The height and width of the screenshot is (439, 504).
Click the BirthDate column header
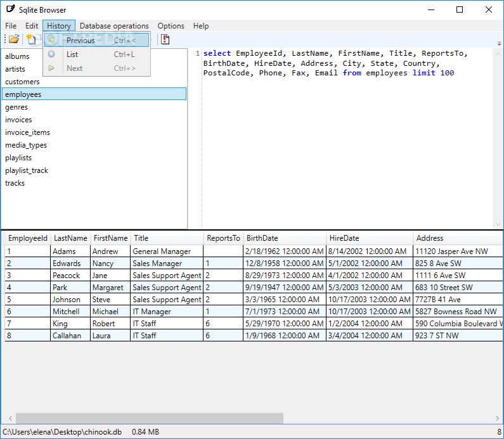pos(285,238)
